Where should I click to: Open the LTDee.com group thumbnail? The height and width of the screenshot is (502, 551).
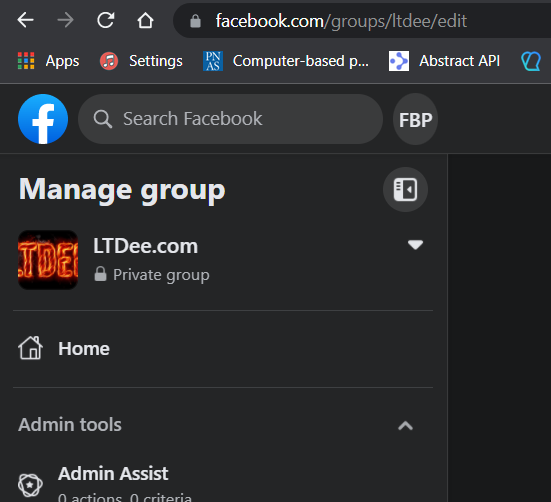[x=48, y=260]
